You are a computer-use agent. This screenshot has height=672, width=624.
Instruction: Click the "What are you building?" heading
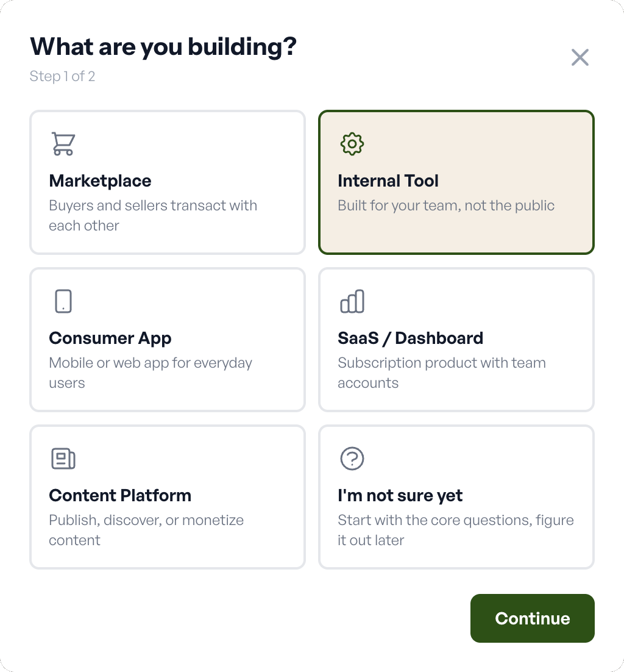click(x=163, y=46)
